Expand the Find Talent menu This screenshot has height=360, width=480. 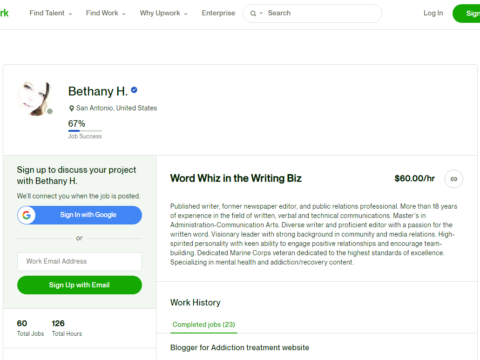point(51,13)
